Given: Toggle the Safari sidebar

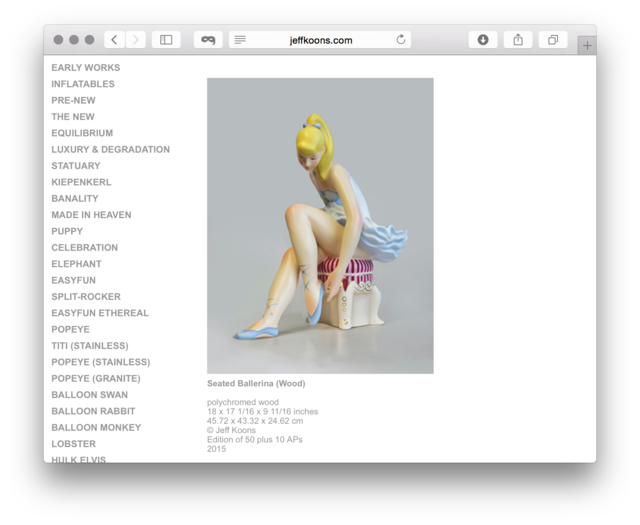Looking at the screenshot, I should click(166, 40).
